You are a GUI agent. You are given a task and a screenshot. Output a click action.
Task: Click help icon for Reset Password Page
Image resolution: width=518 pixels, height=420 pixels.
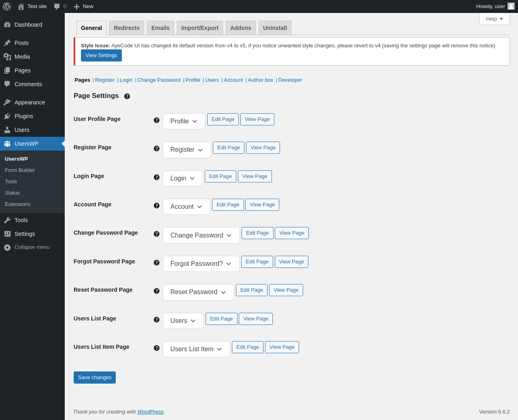[157, 291]
